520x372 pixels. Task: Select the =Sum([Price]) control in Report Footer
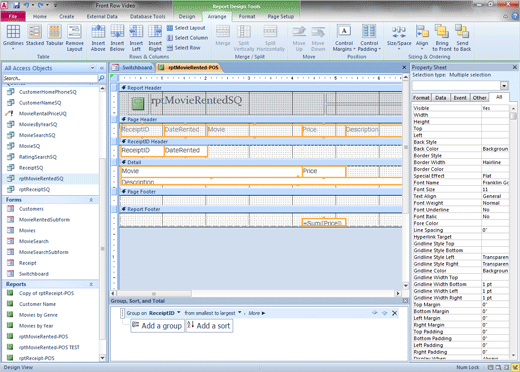tap(324, 223)
